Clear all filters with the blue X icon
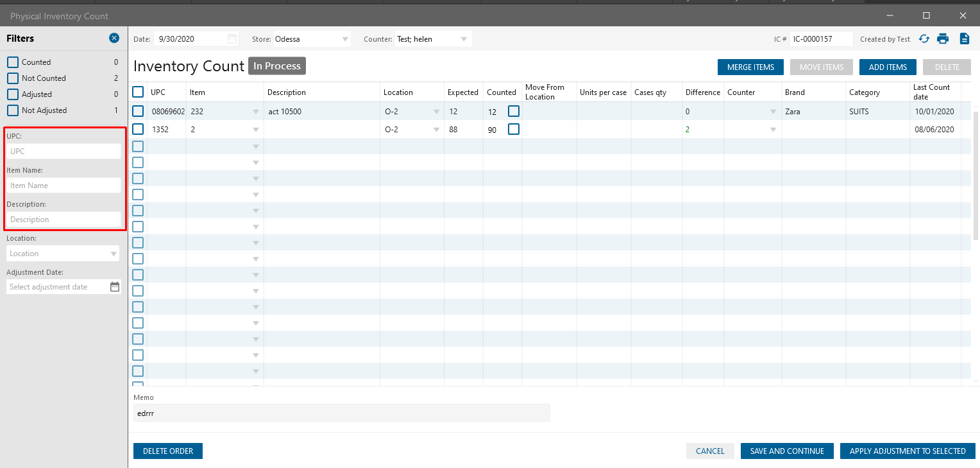Screen dimensions: 980x468 click(x=114, y=39)
